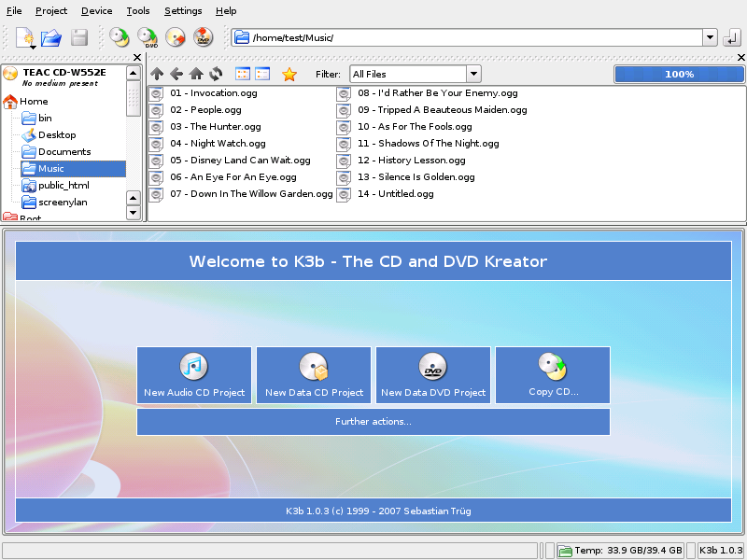This screenshot has height=560, width=747.
Task: Start a New Audio CD Project
Action: tap(194, 375)
